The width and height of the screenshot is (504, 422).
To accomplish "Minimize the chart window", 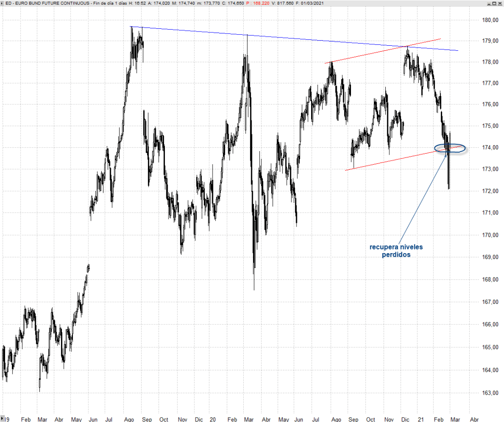I will (489, 3).
